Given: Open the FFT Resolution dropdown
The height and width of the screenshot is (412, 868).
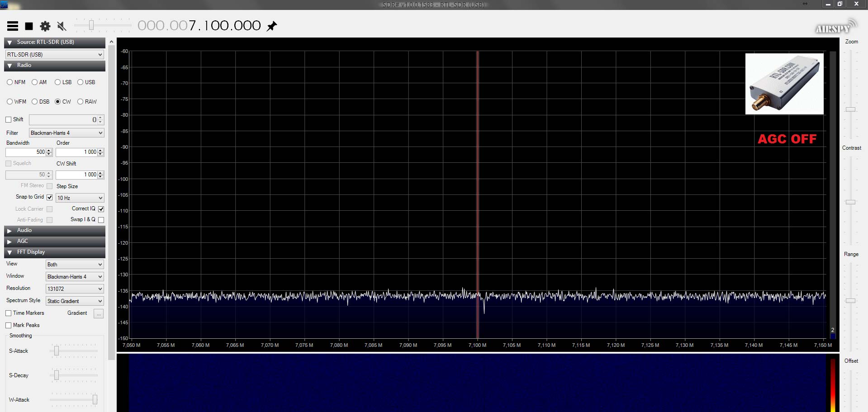Looking at the screenshot, I should click(75, 289).
